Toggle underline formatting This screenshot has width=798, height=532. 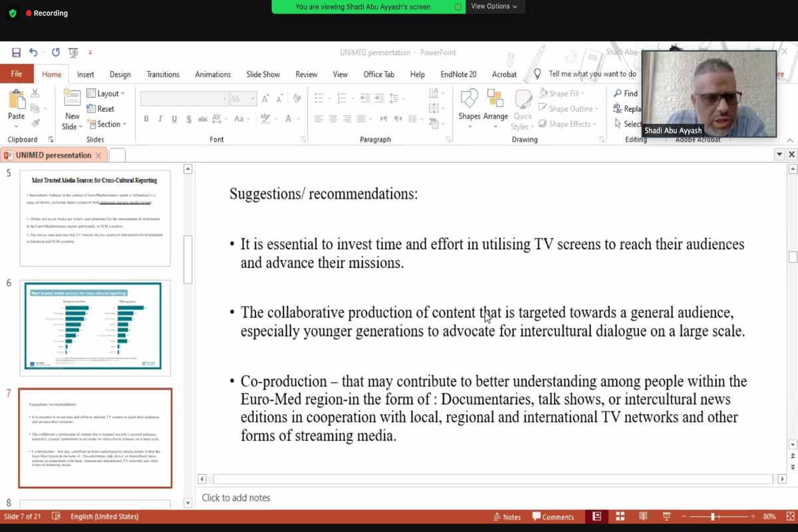pyautogui.click(x=174, y=119)
